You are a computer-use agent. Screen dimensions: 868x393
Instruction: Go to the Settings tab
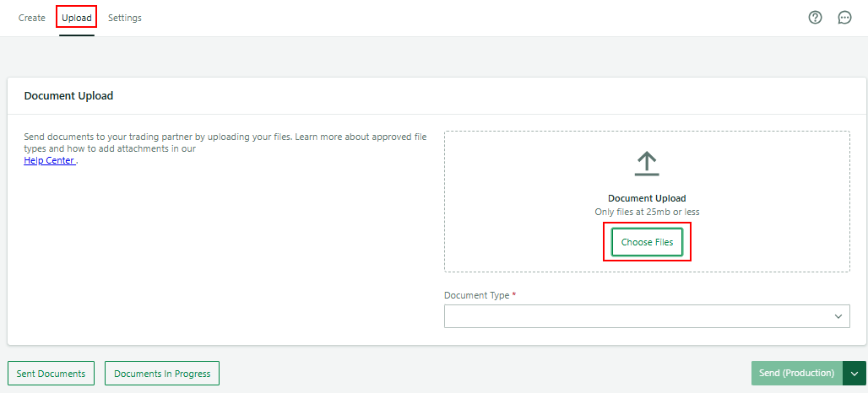125,18
